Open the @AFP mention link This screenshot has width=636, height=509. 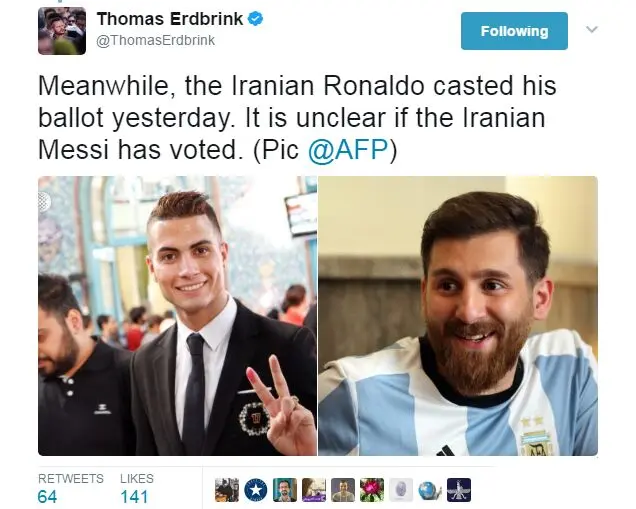pos(348,150)
